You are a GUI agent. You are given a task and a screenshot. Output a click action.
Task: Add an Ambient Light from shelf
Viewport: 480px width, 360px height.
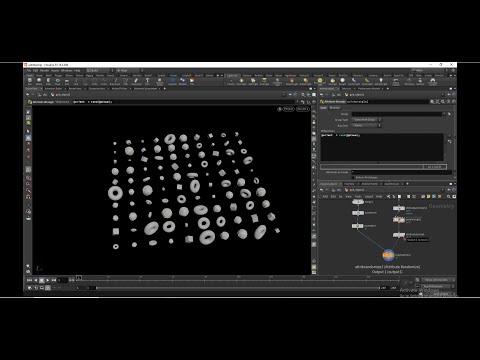click(x=381, y=81)
